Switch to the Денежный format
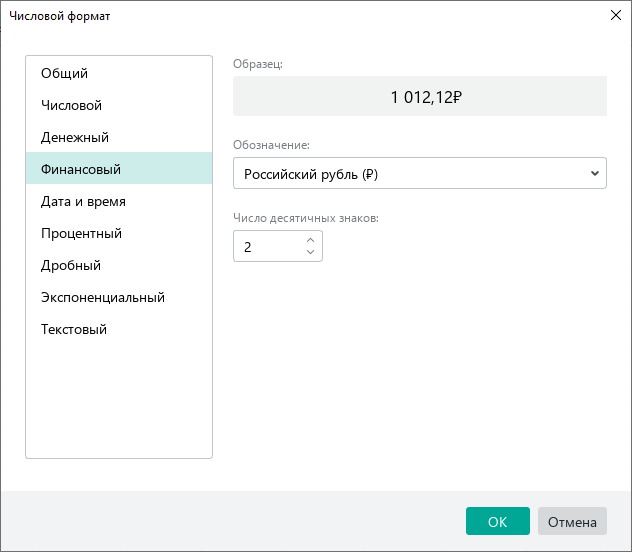This screenshot has width=632, height=552. [x=75, y=137]
